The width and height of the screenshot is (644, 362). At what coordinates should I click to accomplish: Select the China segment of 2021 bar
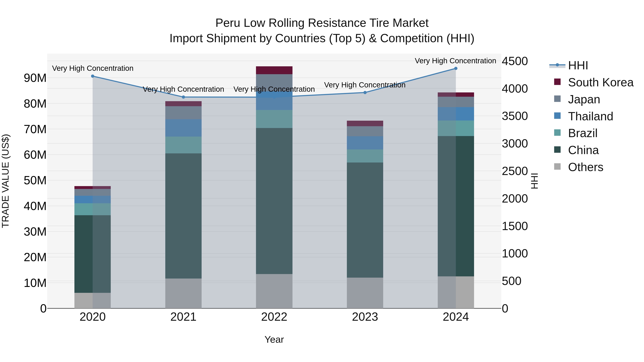coord(183,216)
